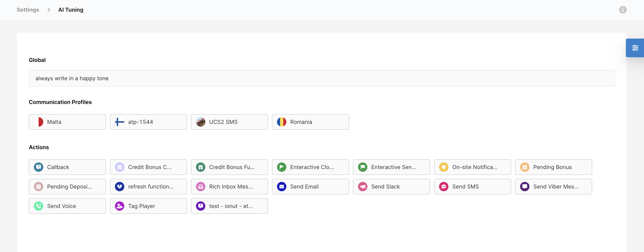This screenshot has height=252, width=644.
Task: Click the Send Viber Mes... chat icon
Action: click(x=525, y=187)
